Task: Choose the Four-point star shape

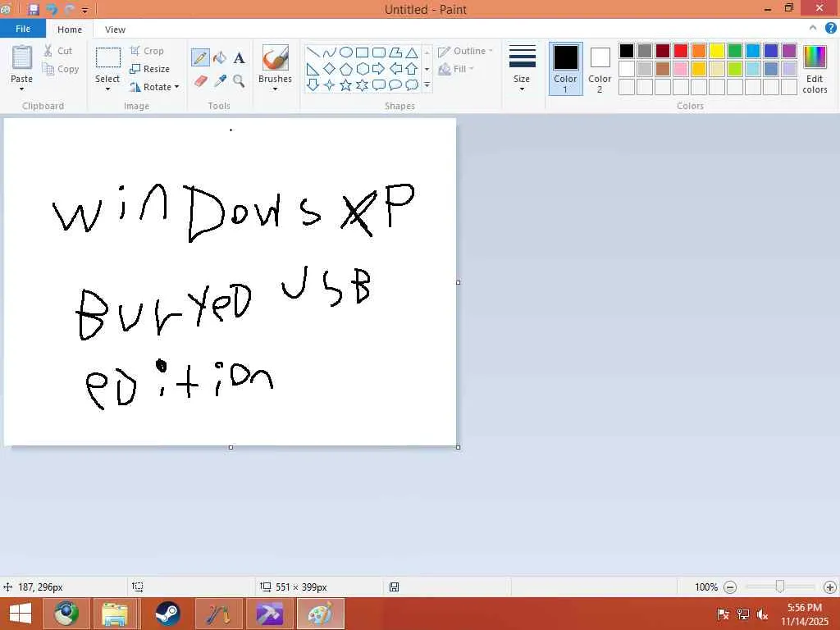Action: point(330,84)
